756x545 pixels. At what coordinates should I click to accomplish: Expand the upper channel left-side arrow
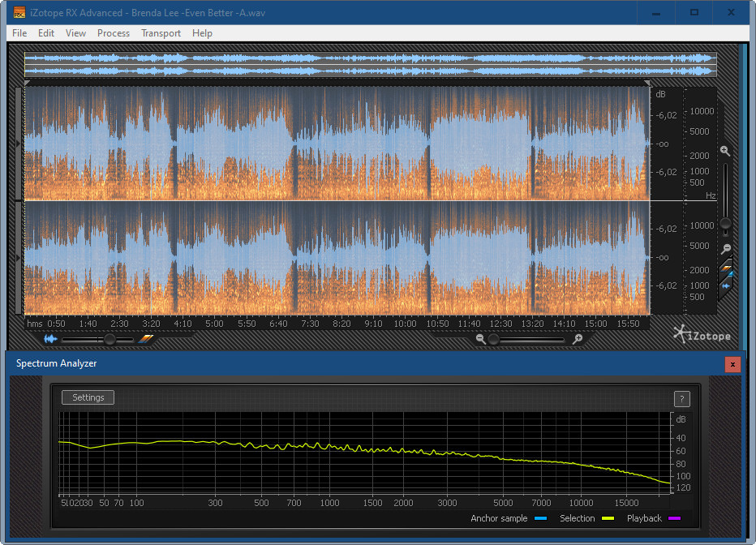coord(19,144)
